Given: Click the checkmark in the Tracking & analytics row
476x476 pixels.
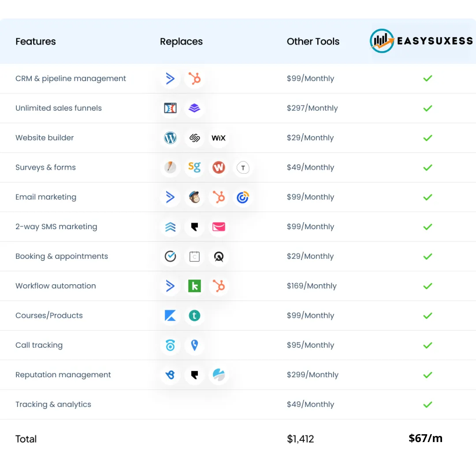Looking at the screenshot, I should pyautogui.click(x=428, y=404).
